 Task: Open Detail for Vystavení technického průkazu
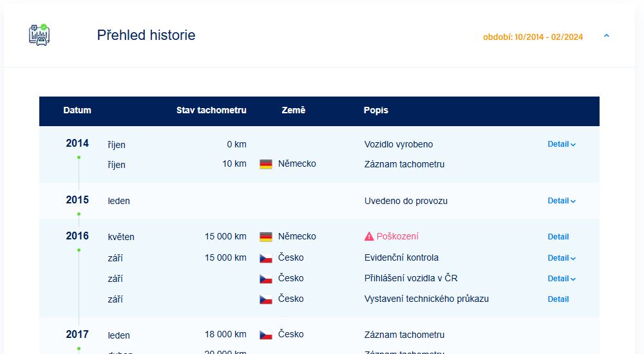click(x=558, y=299)
